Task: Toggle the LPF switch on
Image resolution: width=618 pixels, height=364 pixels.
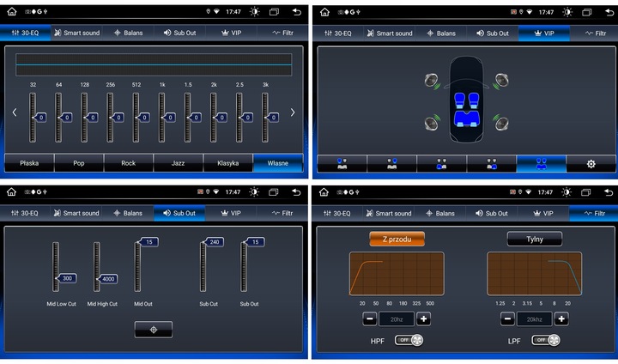Action: 546,340
